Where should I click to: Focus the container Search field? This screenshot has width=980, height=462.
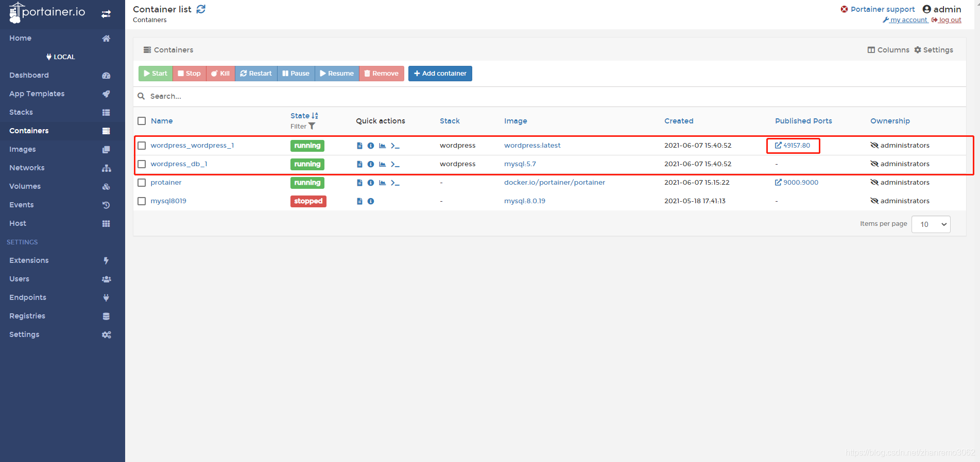549,96
